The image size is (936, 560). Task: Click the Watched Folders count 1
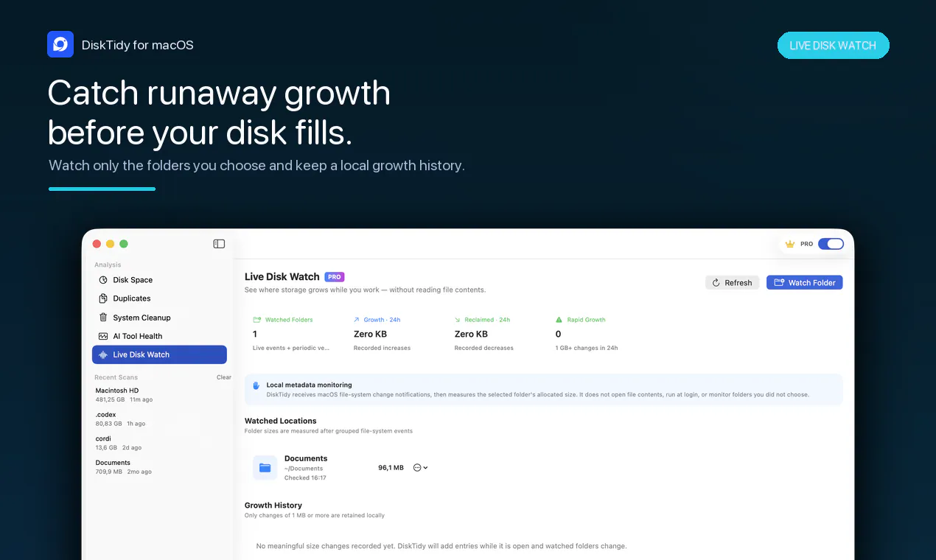tap(255, 334)
